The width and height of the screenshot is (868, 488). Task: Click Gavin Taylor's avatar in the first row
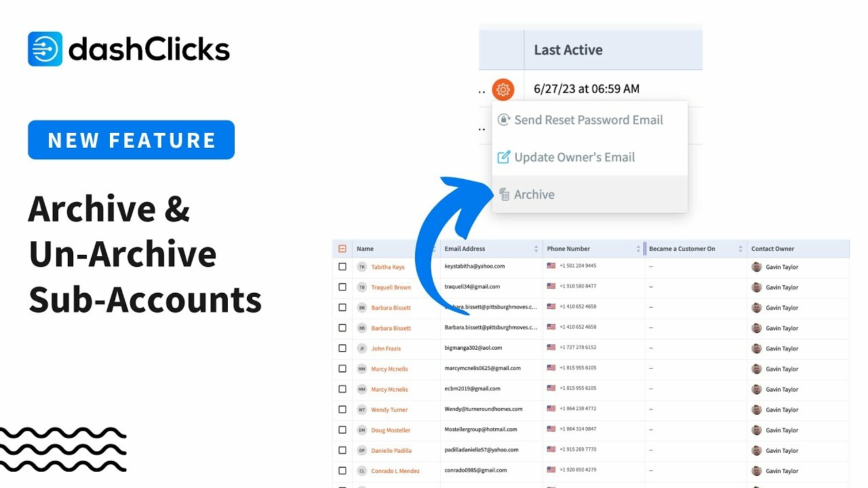pyautogui.click(x=757, y=266)
